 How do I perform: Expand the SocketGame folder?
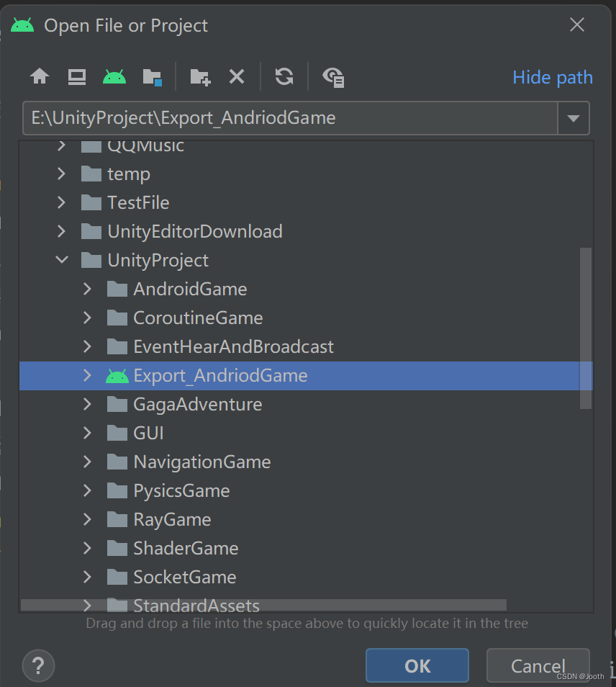pyautogui.click(x=86, y=577)
